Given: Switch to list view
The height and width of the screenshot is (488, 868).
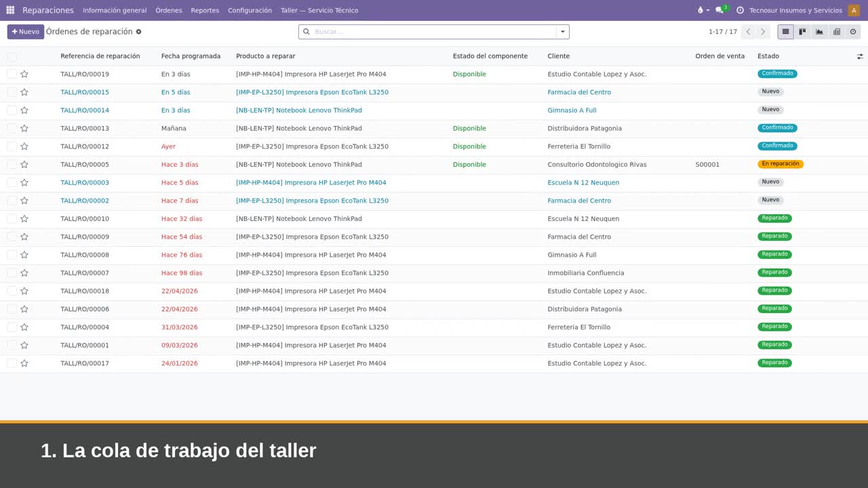Looking at the screenshot, I should (786, 32).
